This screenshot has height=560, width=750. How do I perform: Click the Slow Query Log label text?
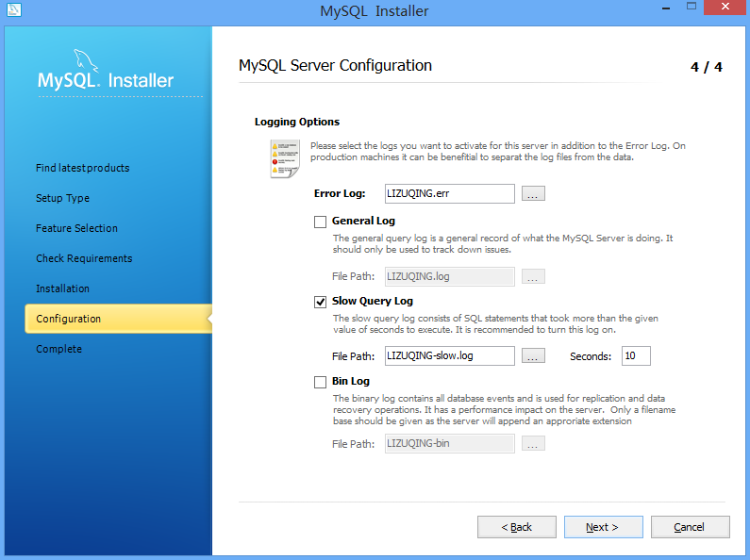(373, 301)
